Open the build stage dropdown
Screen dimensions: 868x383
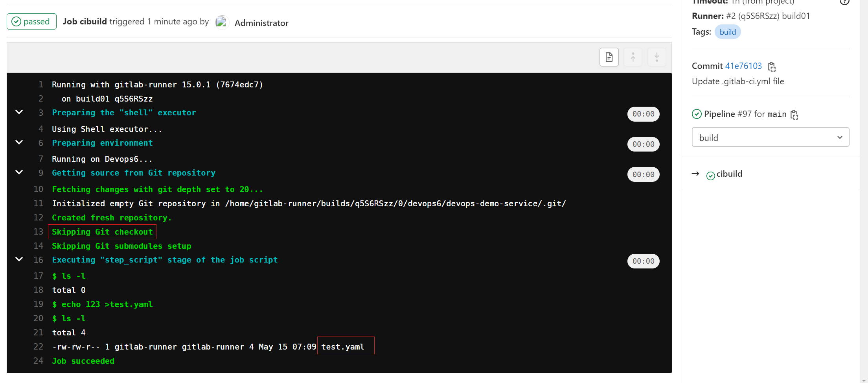(771, 137)
